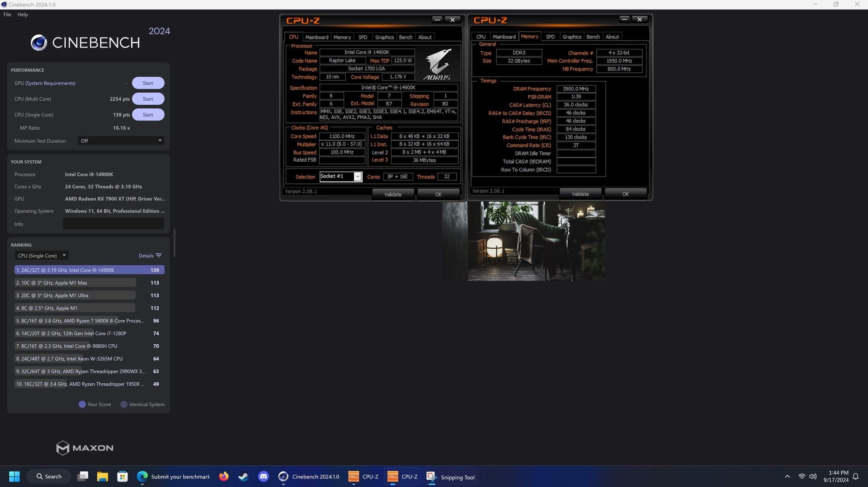Image resolution: width=868 pixels, height=487 pixels.
Task: Open Bench tab in right CPU-Z window
Action: point(593,37)
